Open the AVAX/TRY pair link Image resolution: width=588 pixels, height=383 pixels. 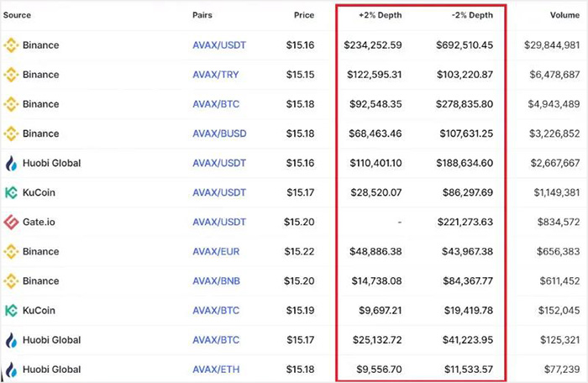pyautogui.click(x=215, y=75)
